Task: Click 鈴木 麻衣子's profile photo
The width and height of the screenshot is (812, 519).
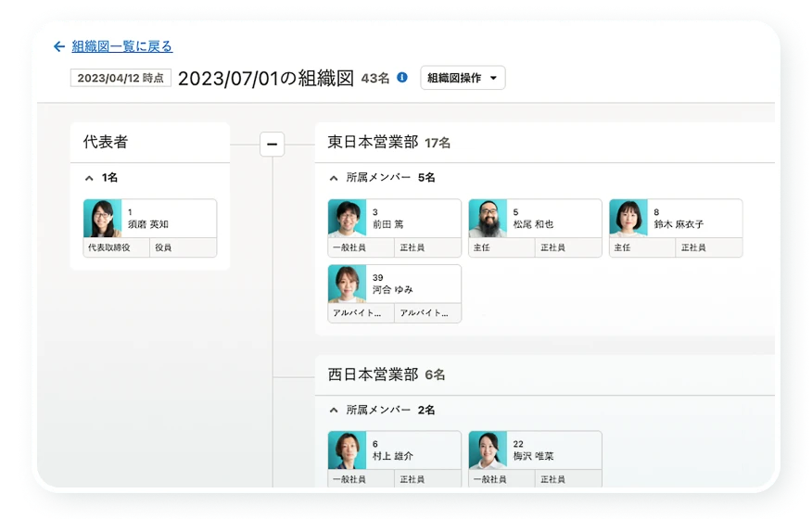Action: tap(628, 219)
